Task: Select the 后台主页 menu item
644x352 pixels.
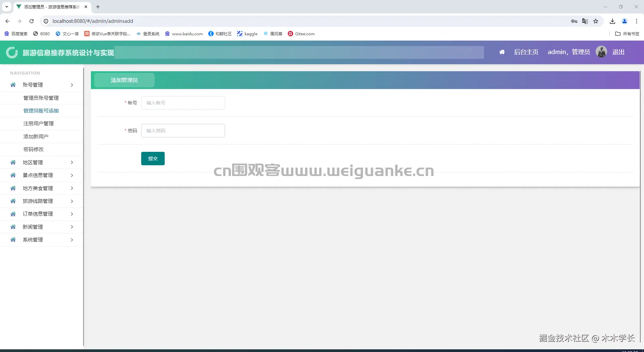Action: coord(526,52)
